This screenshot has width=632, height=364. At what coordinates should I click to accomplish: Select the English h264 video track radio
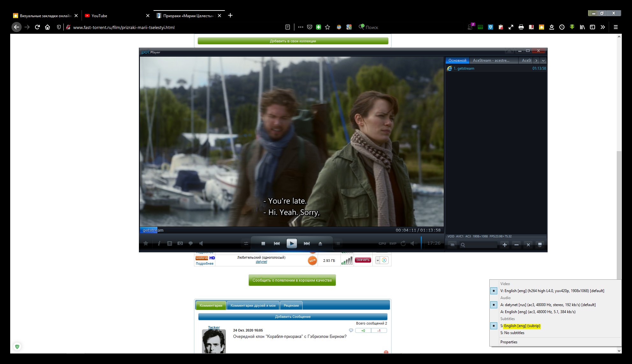[493, 291]
